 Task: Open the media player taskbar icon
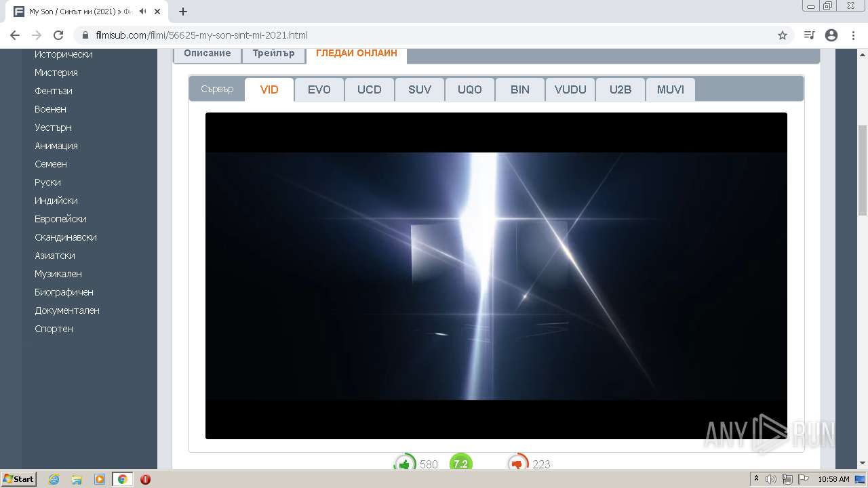(100, 479)
